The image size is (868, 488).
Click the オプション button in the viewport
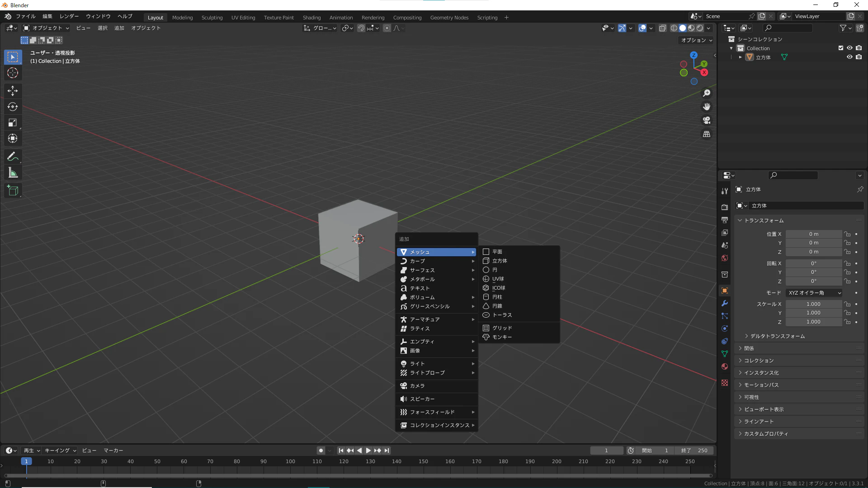pos(696,40)
